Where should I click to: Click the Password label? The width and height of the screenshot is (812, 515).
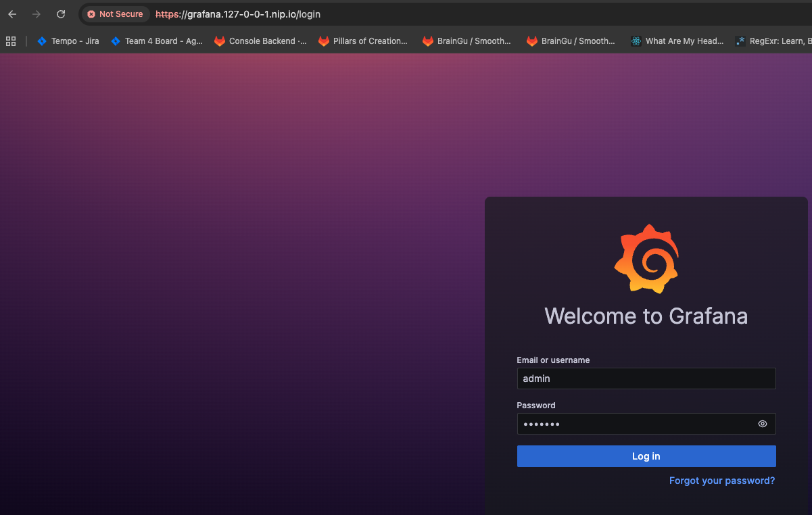coord(536,406)
